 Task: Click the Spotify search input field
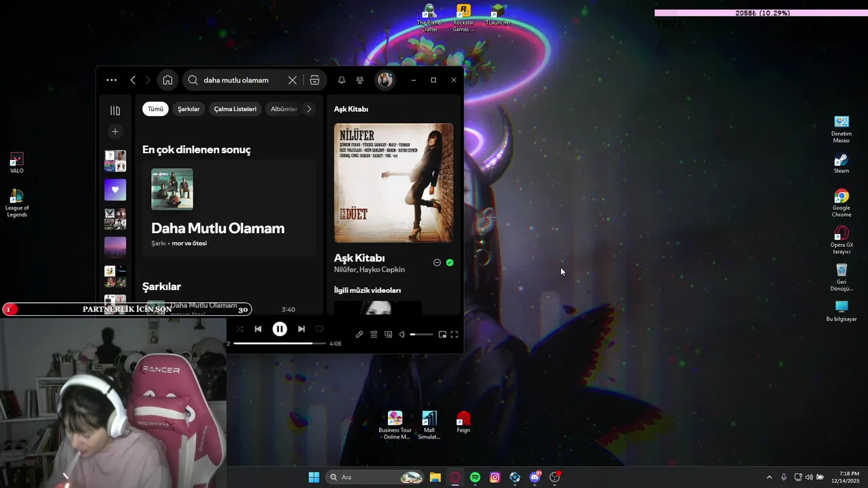point(243,80)
